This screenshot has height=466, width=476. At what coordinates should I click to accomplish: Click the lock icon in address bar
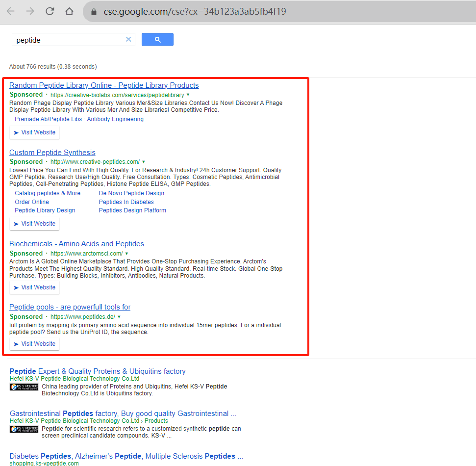[x=94, y=12]
